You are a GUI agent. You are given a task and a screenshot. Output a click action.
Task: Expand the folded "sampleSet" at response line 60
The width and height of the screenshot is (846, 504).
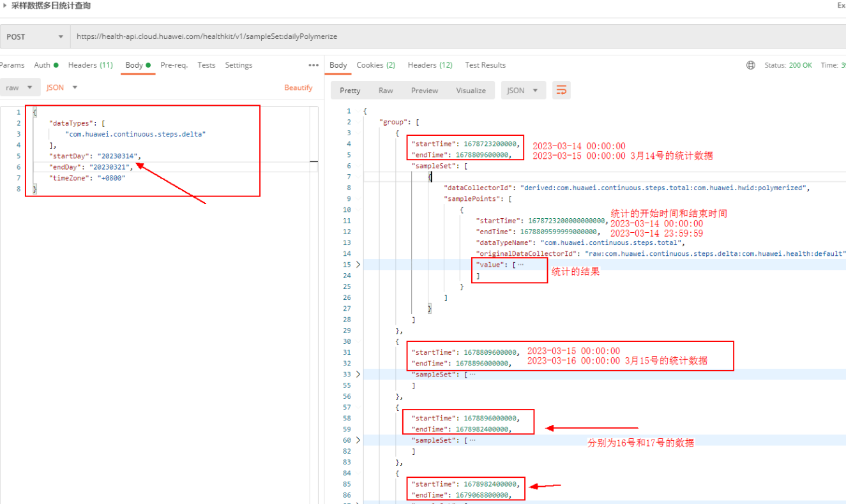[x=358, y=440]
